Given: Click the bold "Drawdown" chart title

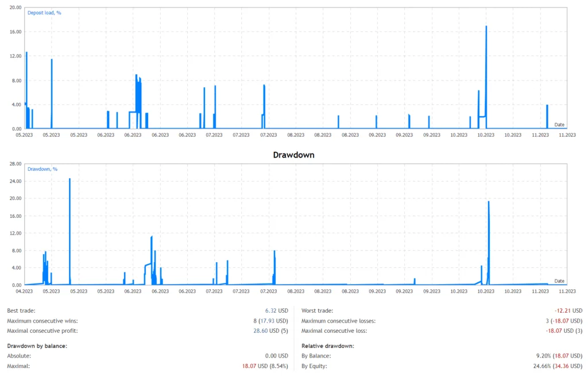Looking at the screenshot, I should point(293,155).
